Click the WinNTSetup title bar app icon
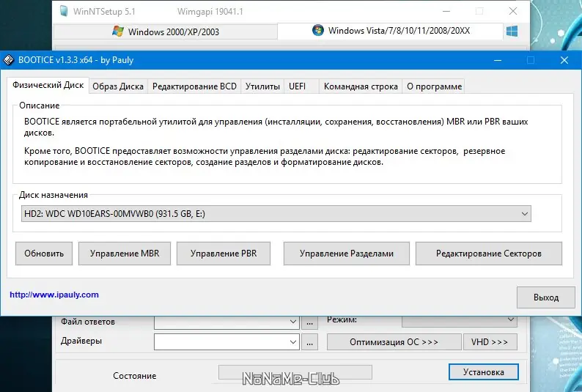 pyautogui.click(x=65, y=11)
